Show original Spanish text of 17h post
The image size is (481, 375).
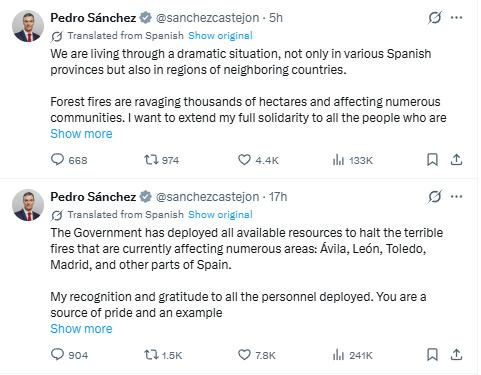click(220, 215)
